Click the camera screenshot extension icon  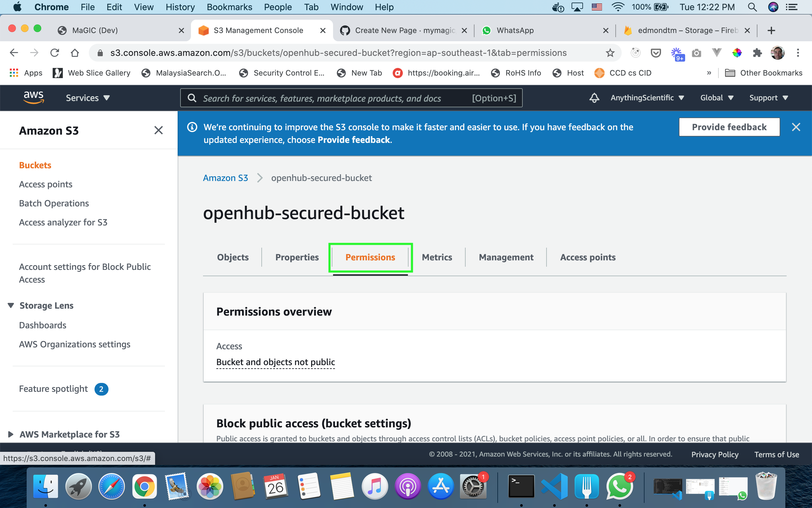[696, 53]
